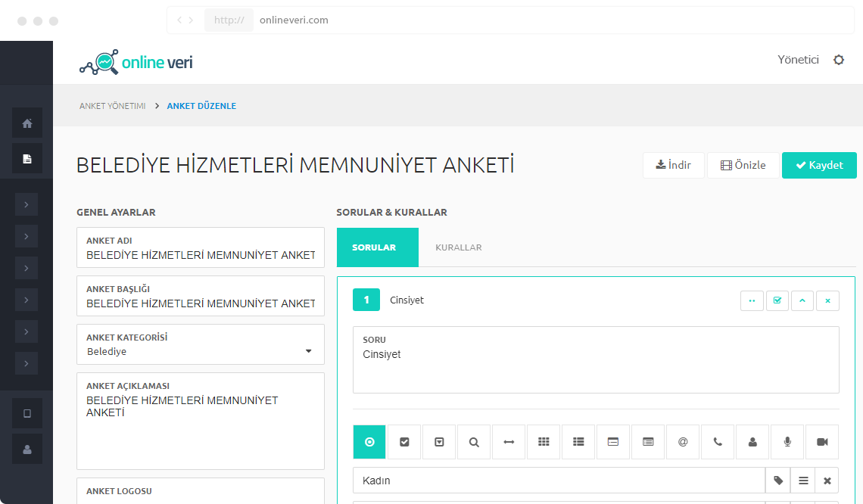863x504 pixels.
Task: Remove the Kadın answer option
Action: tap(827, 481)
